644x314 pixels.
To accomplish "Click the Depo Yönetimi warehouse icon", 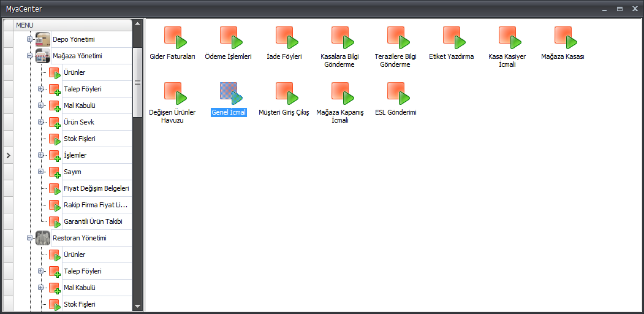I will [x=43, y=39].
